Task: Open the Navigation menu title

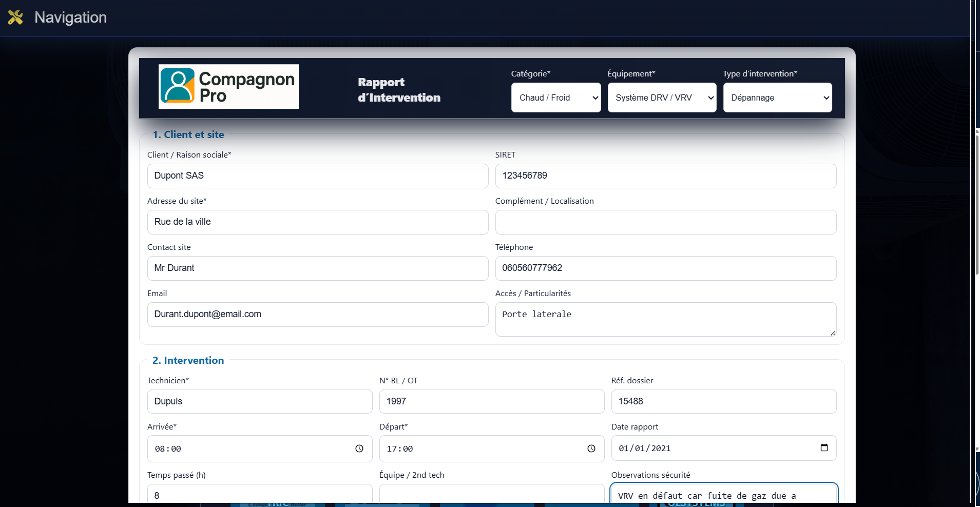Action: click(70, 17)
